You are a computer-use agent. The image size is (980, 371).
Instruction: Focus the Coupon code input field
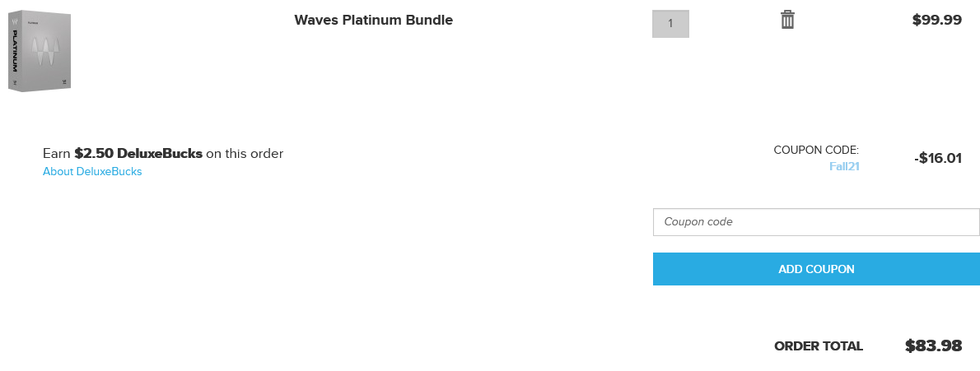point(815,221)
